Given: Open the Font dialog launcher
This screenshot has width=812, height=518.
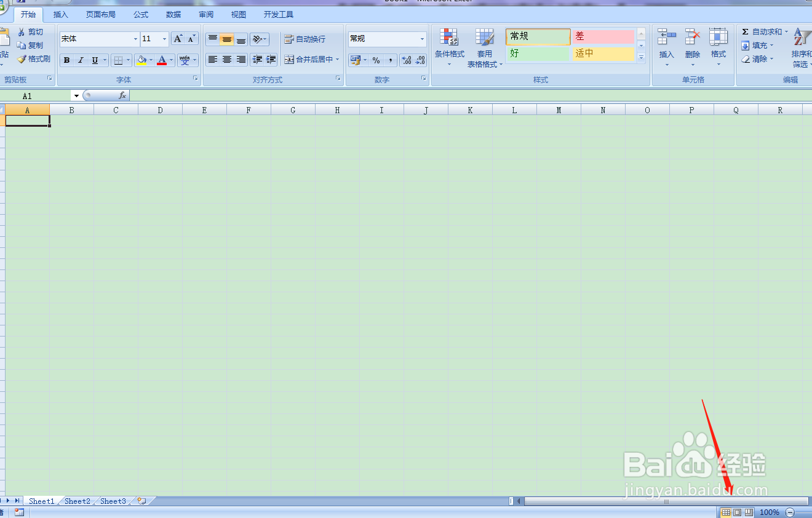Looking at the screenshot, I should (x=196, y=79).
